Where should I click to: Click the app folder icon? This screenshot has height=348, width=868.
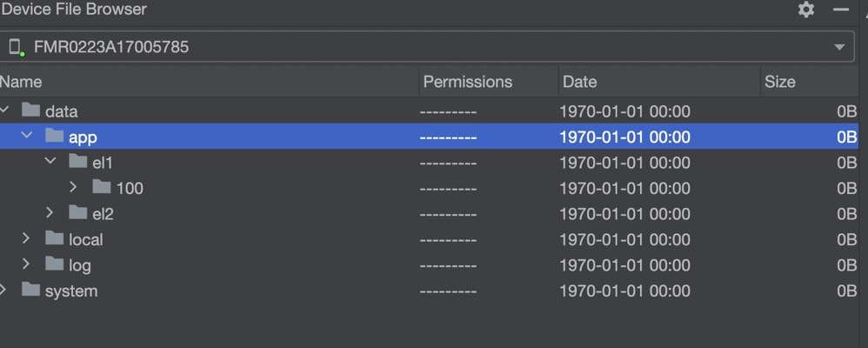pos(55,136)
